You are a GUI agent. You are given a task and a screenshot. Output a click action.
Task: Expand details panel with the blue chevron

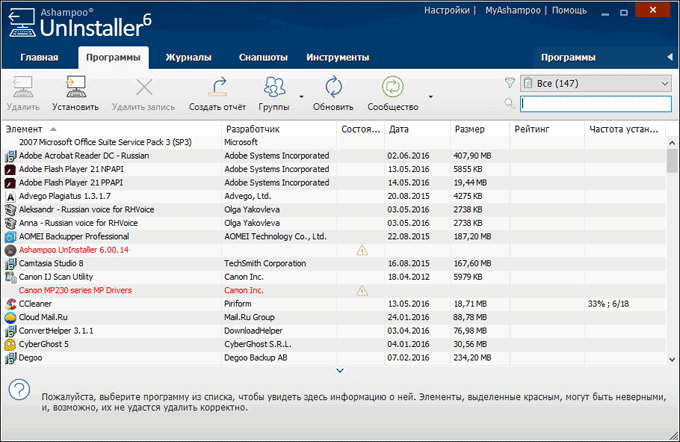[x=340, y=370]
